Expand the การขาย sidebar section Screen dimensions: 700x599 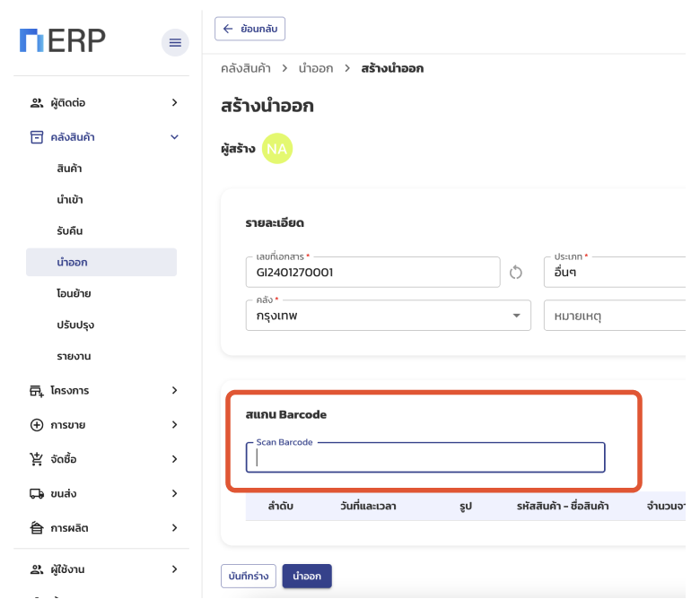174,425
